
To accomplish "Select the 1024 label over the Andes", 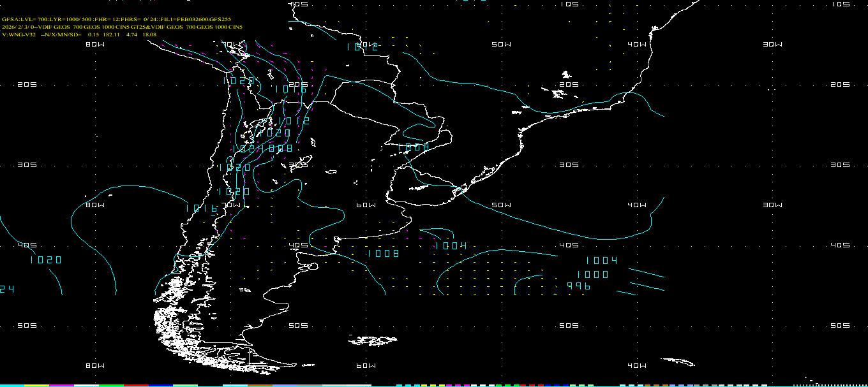I will point(248,149).
